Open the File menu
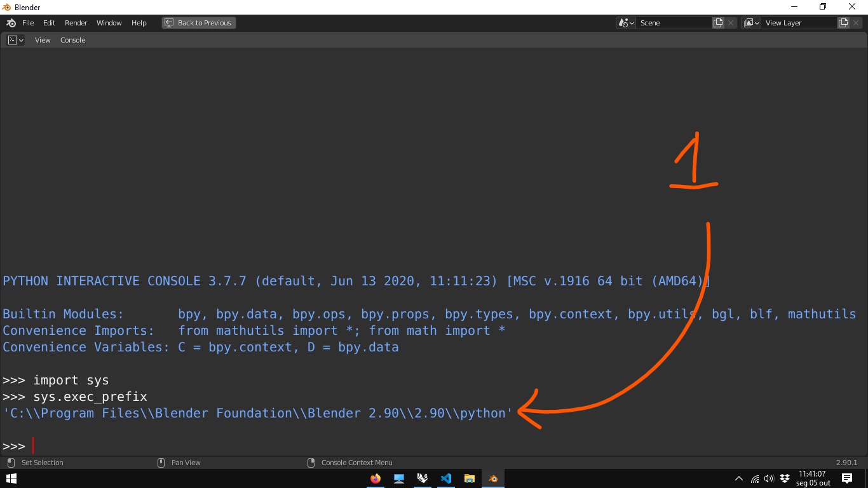This screenshot has height=488, width=868. click(x=28, y=23)
